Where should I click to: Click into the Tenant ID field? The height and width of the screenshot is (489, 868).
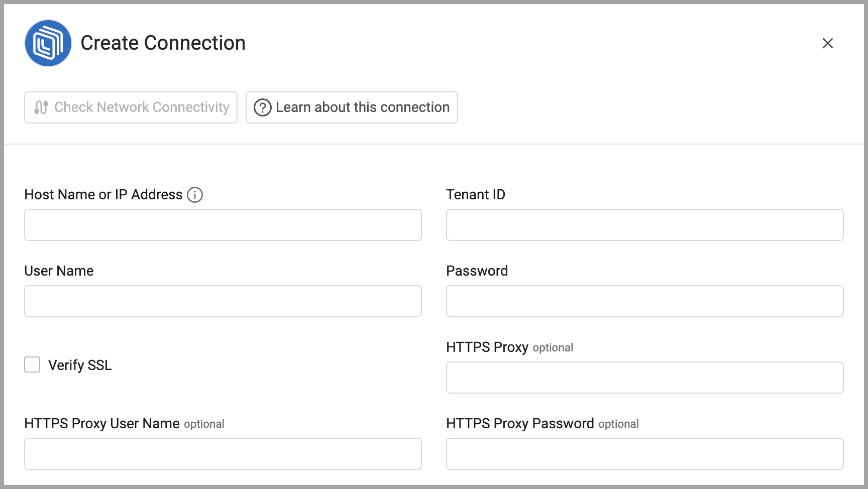coord(644,225)
